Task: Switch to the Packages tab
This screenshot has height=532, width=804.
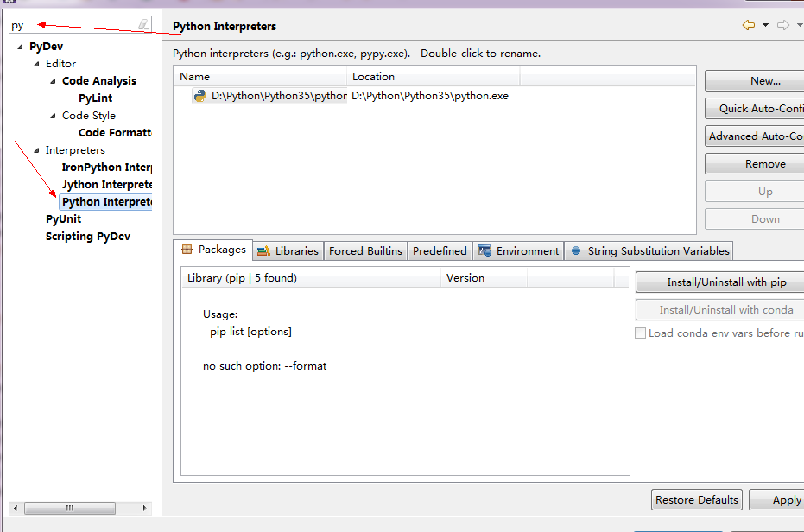Action: [213, 250]
